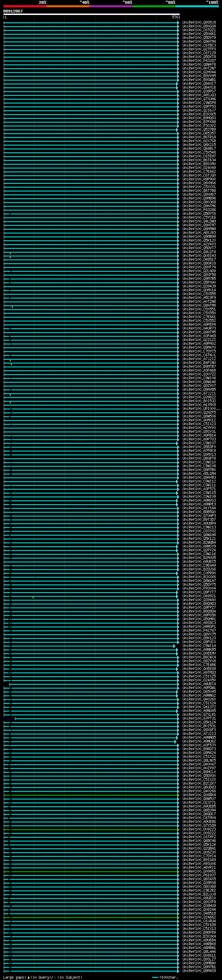Select hit label UniRef100_Q9SXF8

[199, 902]
